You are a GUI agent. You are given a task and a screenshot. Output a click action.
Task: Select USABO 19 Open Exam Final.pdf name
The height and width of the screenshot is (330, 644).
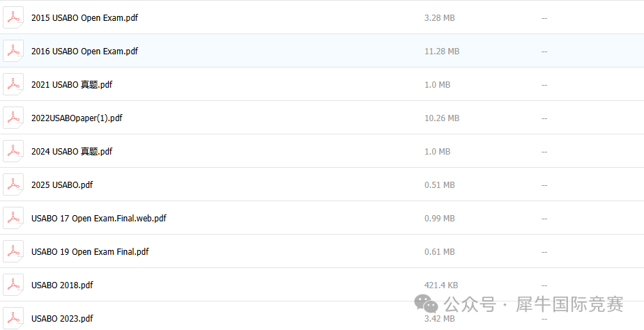pos(90,252)
